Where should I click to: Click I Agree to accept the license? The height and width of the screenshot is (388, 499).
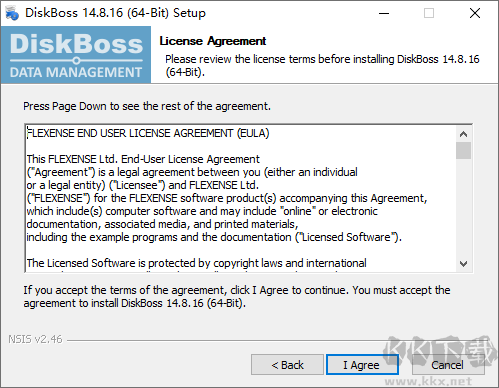pos(362,365)
